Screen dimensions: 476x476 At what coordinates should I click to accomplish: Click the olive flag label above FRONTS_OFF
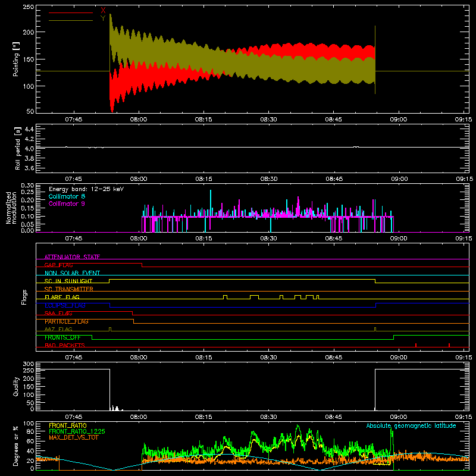pyautogui.click(x=58, y=329)
